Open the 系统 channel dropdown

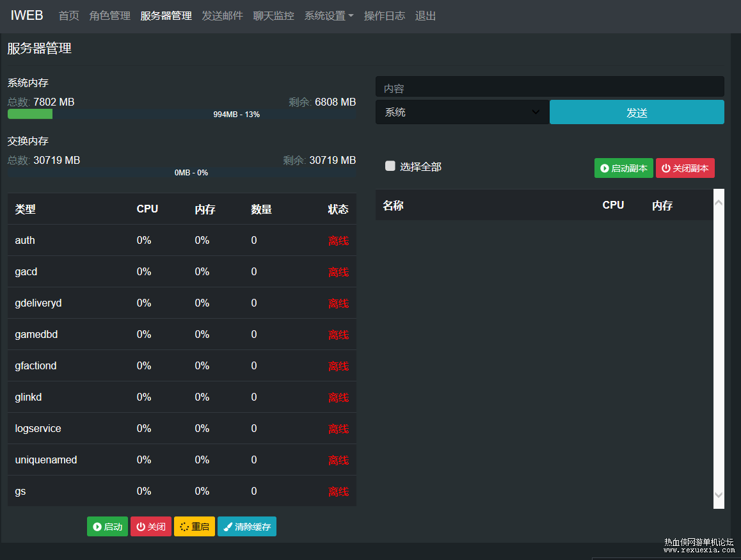(x=462, y=112)
